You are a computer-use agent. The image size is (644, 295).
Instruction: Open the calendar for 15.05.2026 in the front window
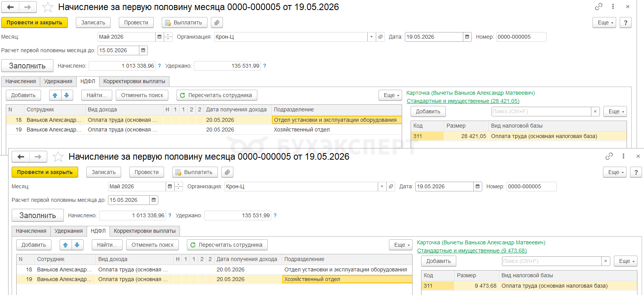click(154, 200)
